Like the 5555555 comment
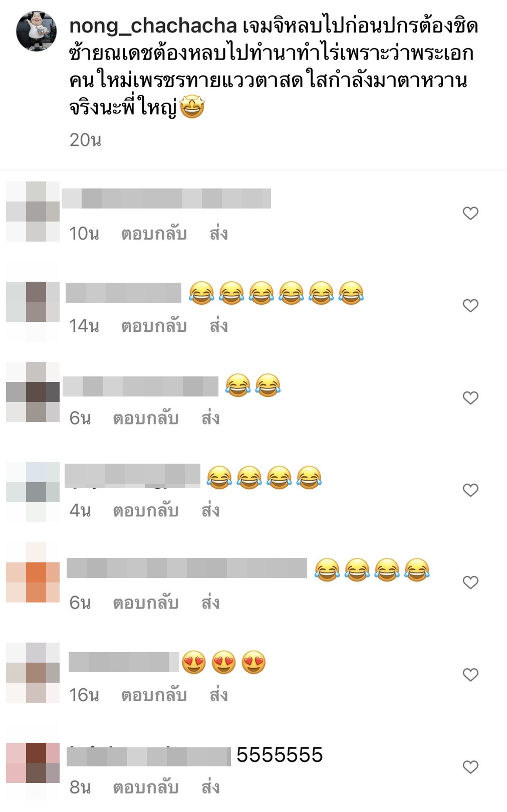 (x=470, y=767)
